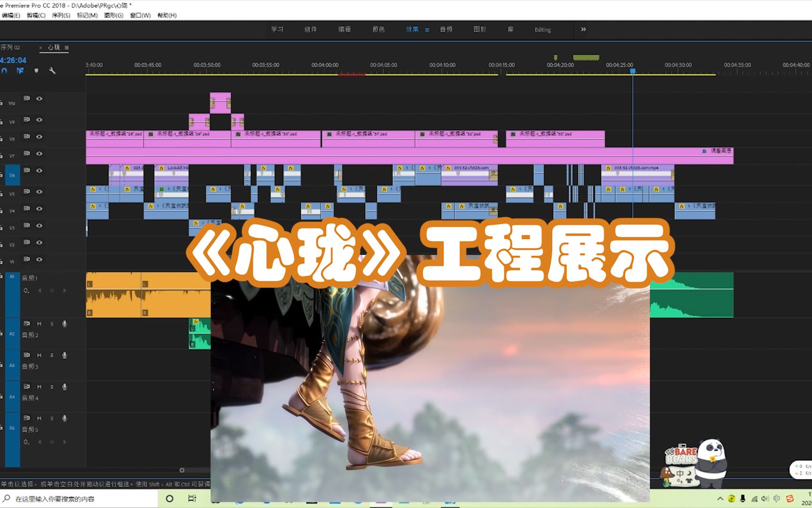Enable voice-over record on 音频2
The image size is (812, 508).
point(64,324)
